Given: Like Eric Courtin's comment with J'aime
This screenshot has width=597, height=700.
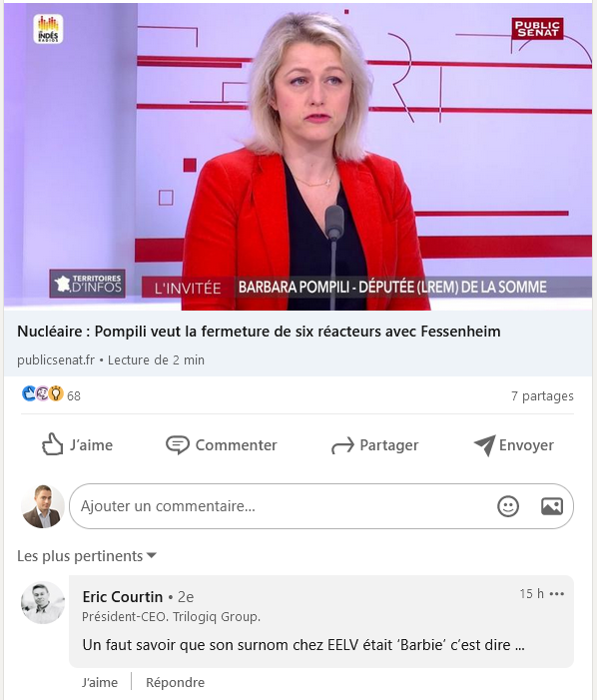Looking at the screenshot, I should 100,683.
